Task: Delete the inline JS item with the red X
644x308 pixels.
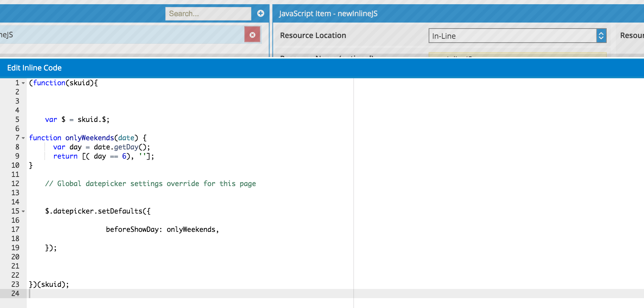Action: (252, 35)
